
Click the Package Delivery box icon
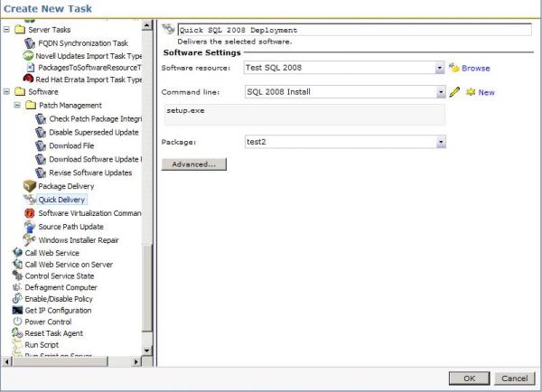click(30, 186)
